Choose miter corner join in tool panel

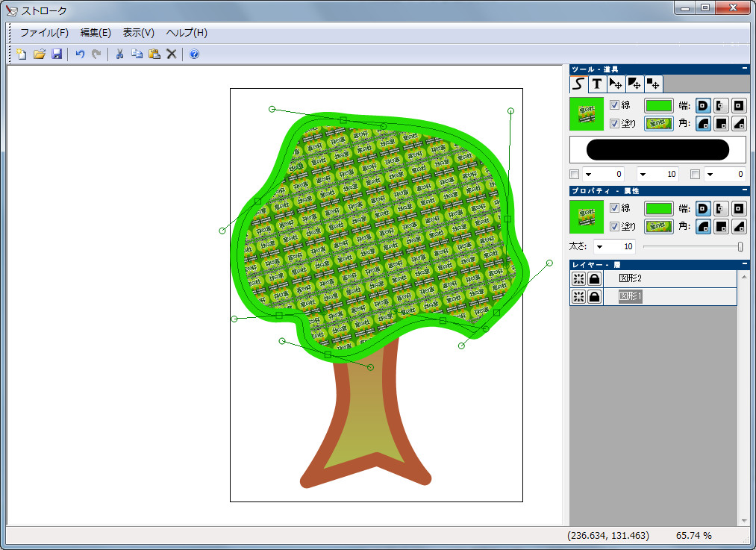coord(721,123)
